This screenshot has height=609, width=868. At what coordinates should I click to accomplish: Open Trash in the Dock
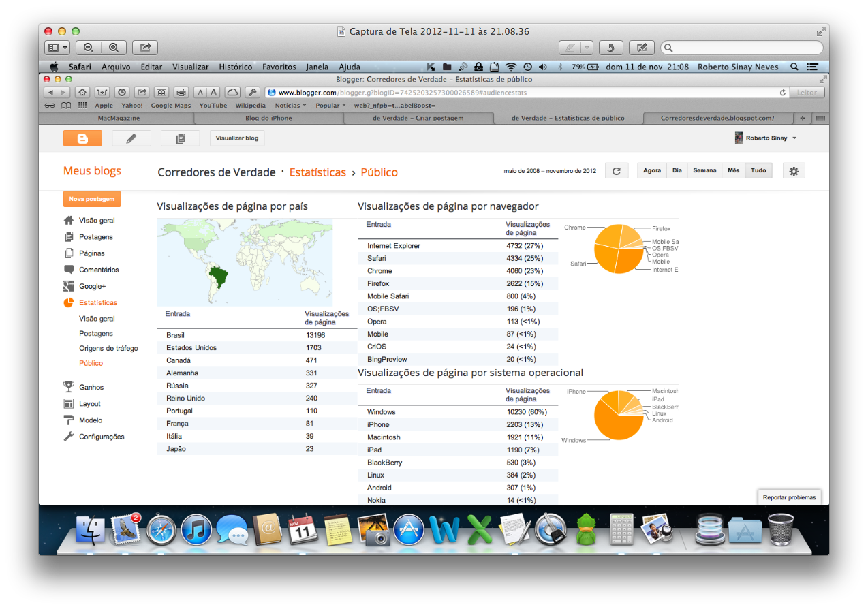coord(780,529)
